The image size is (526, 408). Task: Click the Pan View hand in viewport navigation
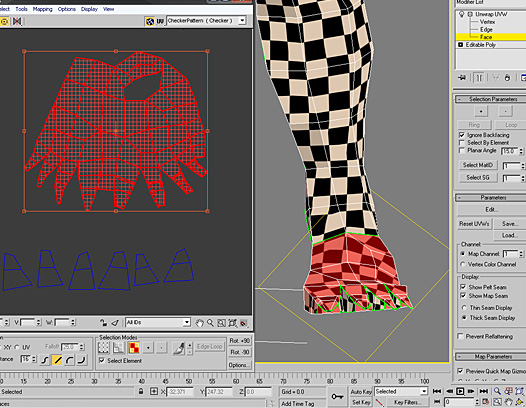pyautogui.click(x=509, y=402)
